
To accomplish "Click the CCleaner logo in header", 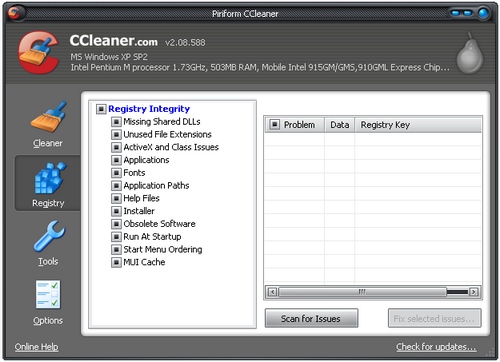I will pos(38,52).
